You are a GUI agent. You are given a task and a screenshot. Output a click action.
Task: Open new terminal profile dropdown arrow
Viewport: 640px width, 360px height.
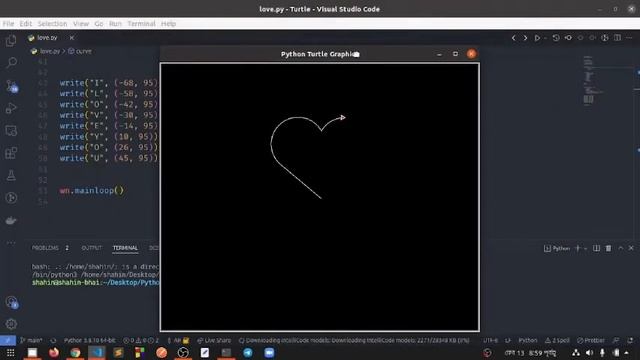point(585,248)
